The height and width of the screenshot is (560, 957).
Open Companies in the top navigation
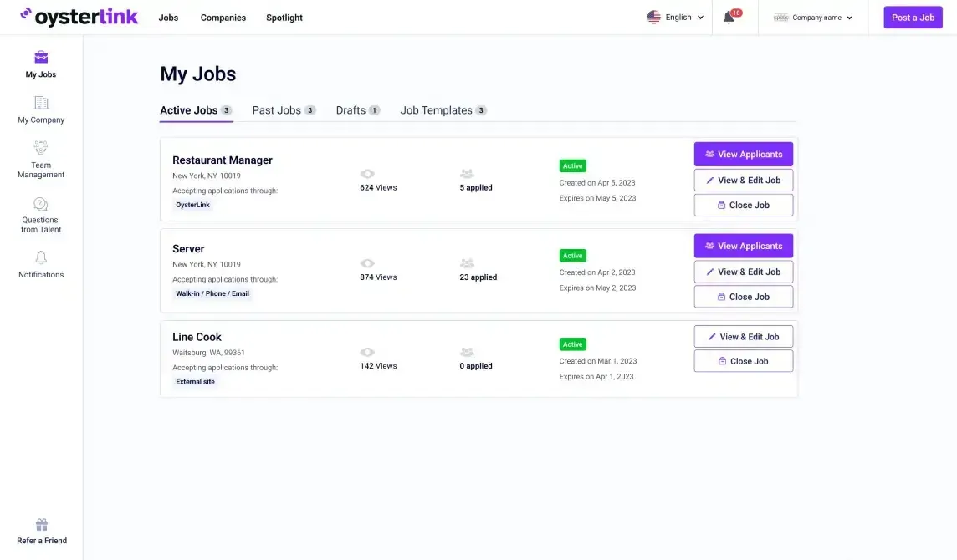(x=223, y=18)
